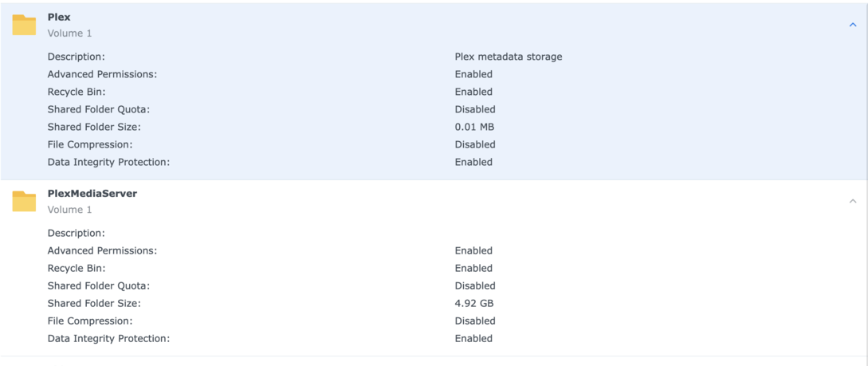This screenshot has width=868, height=366.
Task: Click PlexMediaServer's Description label
Action: coord(76,233)
